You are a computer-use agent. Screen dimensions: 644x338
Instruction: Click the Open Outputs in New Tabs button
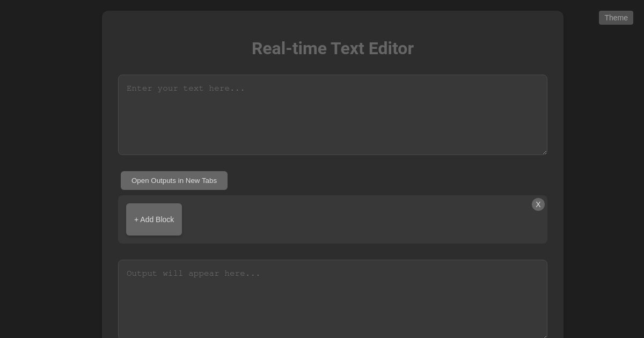point(174,180)
